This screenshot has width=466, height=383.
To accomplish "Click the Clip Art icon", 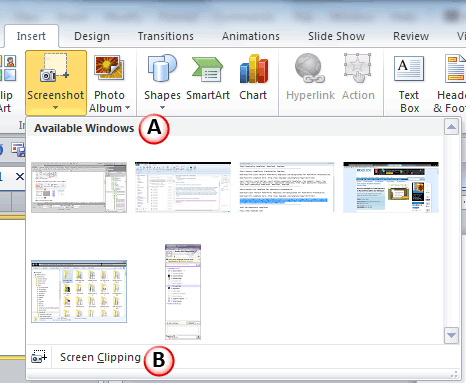I will click(8, 68).
